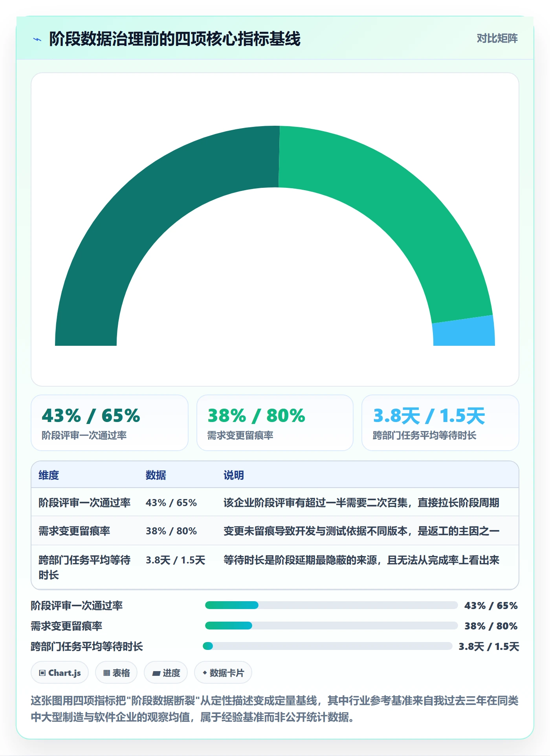Open the 38% / 80% 需求变更留痕率 card

275,423
